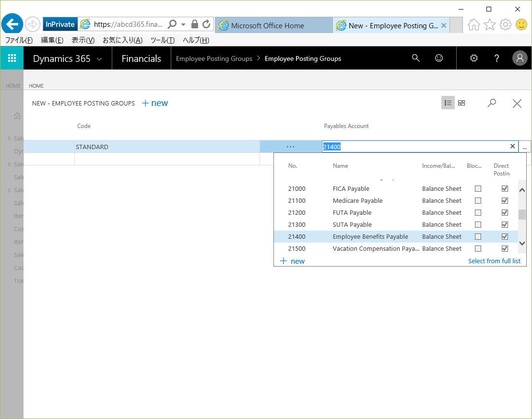Open the 表示(V) menu
The image size is (532, 419).
tap(83, 40)
